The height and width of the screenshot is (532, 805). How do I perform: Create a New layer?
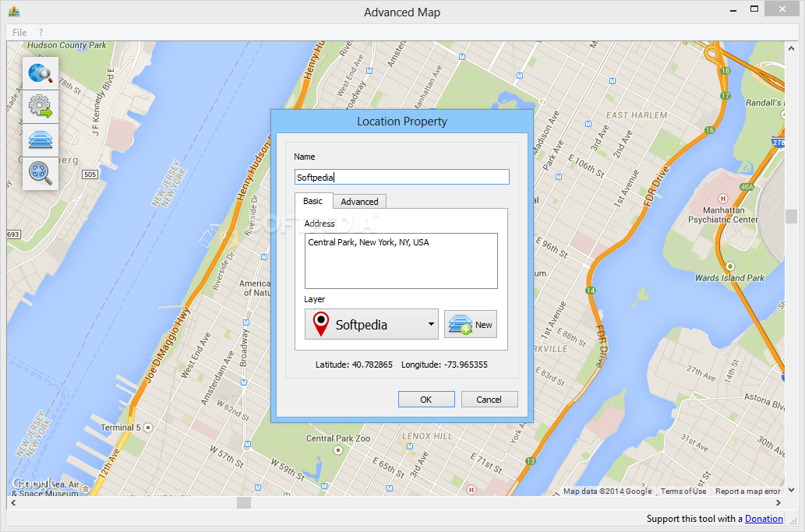(x=471, y=324)
